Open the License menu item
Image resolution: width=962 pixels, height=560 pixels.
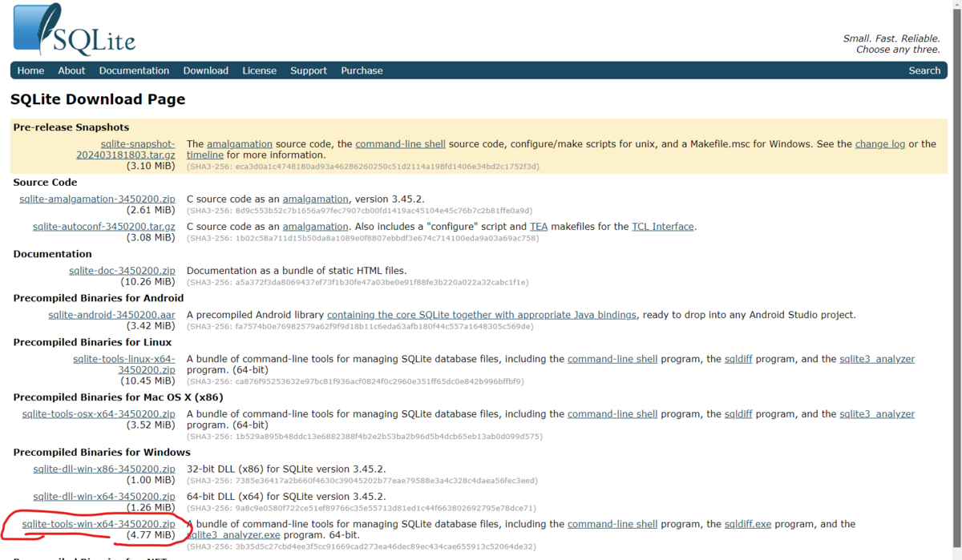[259, 71]
